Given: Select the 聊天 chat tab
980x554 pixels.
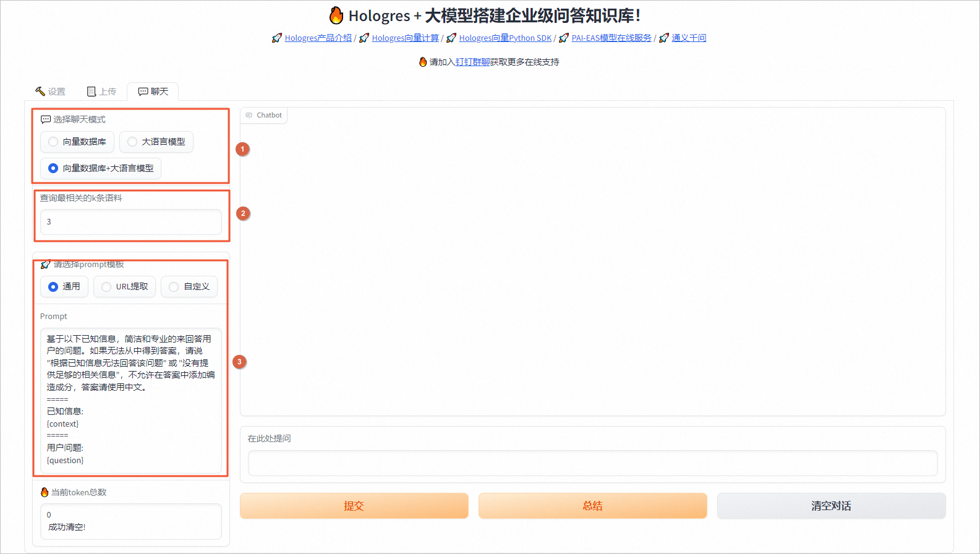Looking at the screenshot, I should 153,92.
